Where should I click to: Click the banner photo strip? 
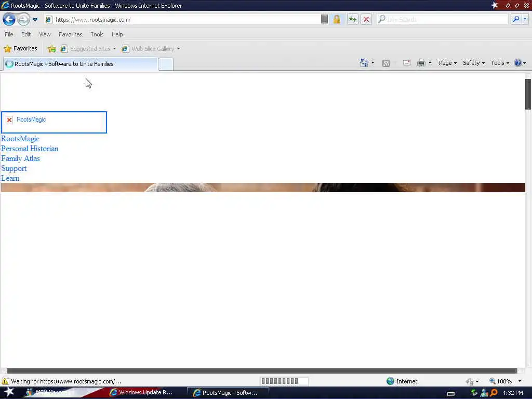(x=263, y=187)
